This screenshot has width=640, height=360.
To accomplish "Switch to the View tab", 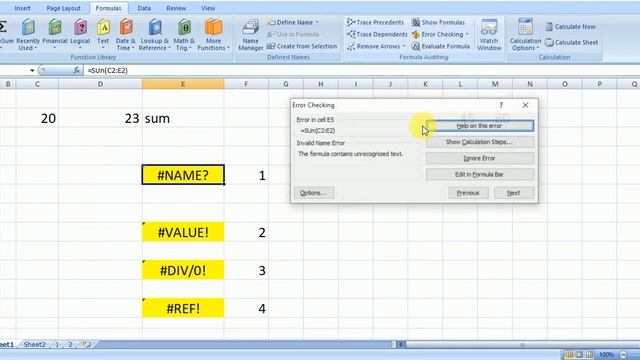I will coord(208,8).
